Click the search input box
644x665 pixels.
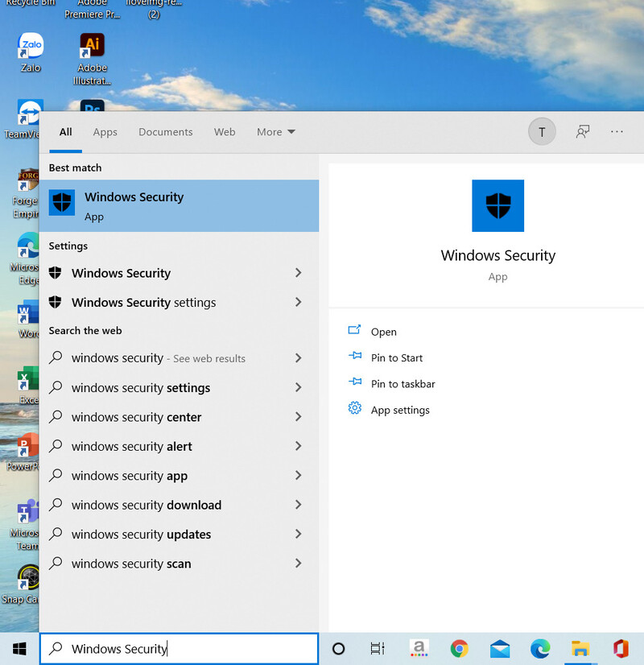coord(179,648)
